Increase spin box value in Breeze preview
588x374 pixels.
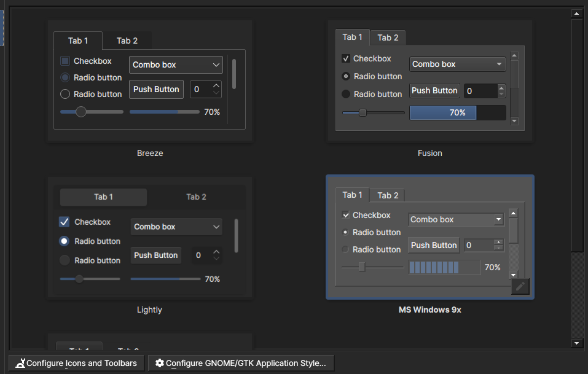(216, 86)
